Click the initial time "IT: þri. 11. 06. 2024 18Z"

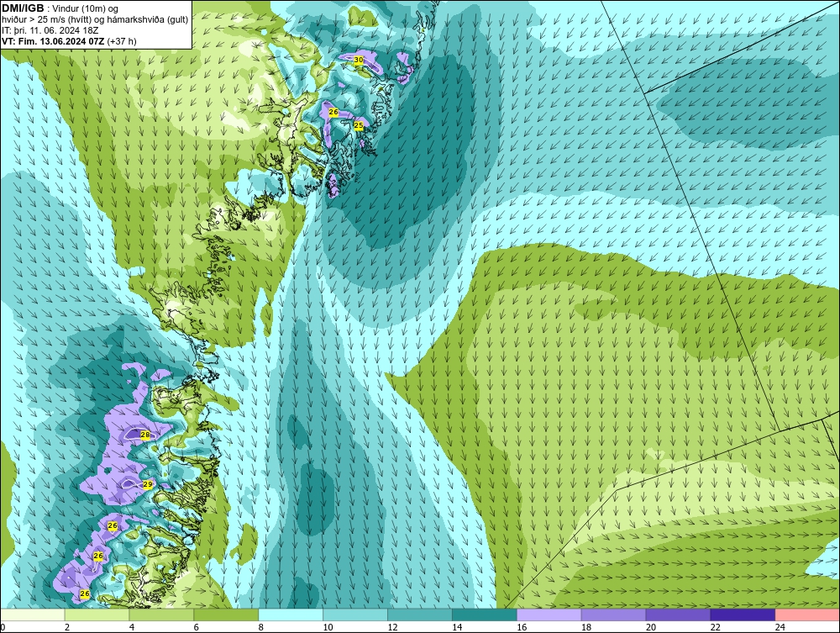pyautogui.click(x=50, y=30)
